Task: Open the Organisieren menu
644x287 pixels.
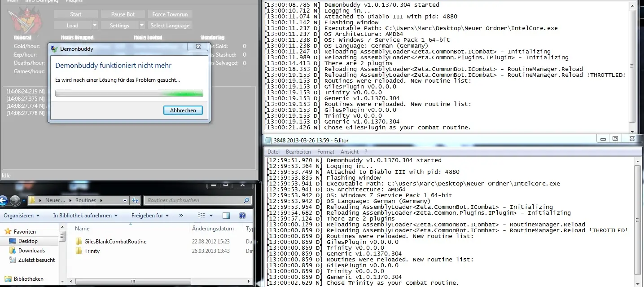Action: click(21, 216)
